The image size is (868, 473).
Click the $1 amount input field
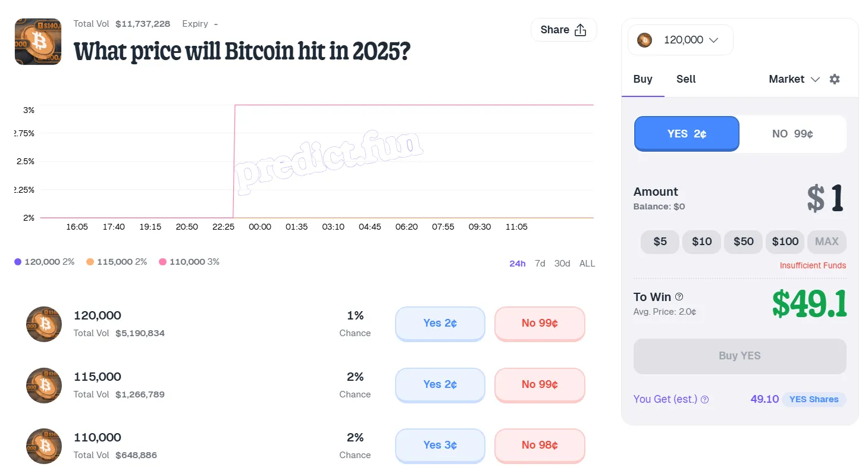pyautogui.click(x=826, y=198)
